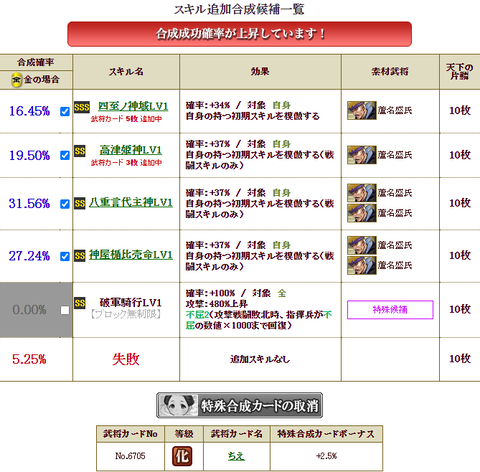Image resolution: width=480 pixels, height=472 pixels.
Task: Click the SS rank badge of 神屋楯比売命
Action: [80, 256]
